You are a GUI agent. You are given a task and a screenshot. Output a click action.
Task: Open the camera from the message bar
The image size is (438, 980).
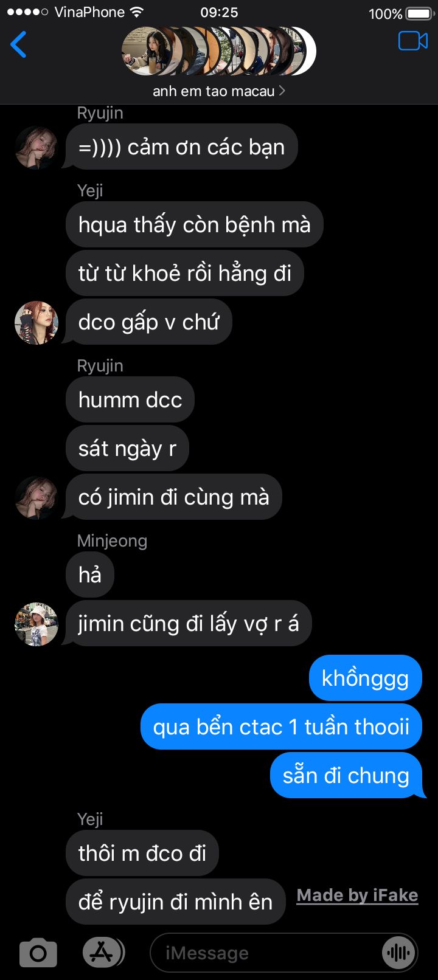coord(38,953)
